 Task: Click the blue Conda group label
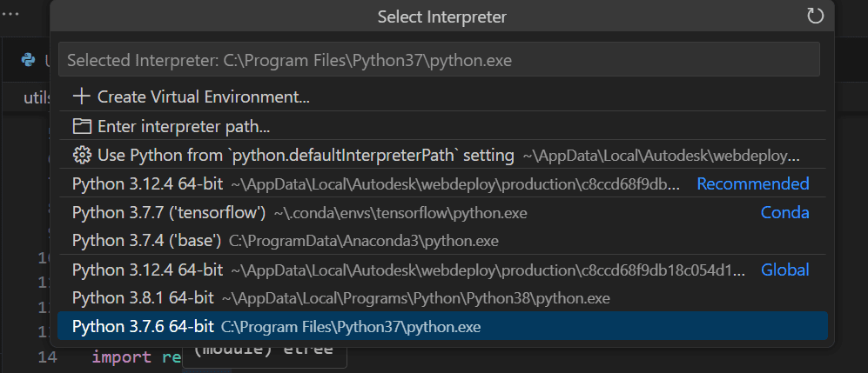pyautogui.click(x=784, y=213)
